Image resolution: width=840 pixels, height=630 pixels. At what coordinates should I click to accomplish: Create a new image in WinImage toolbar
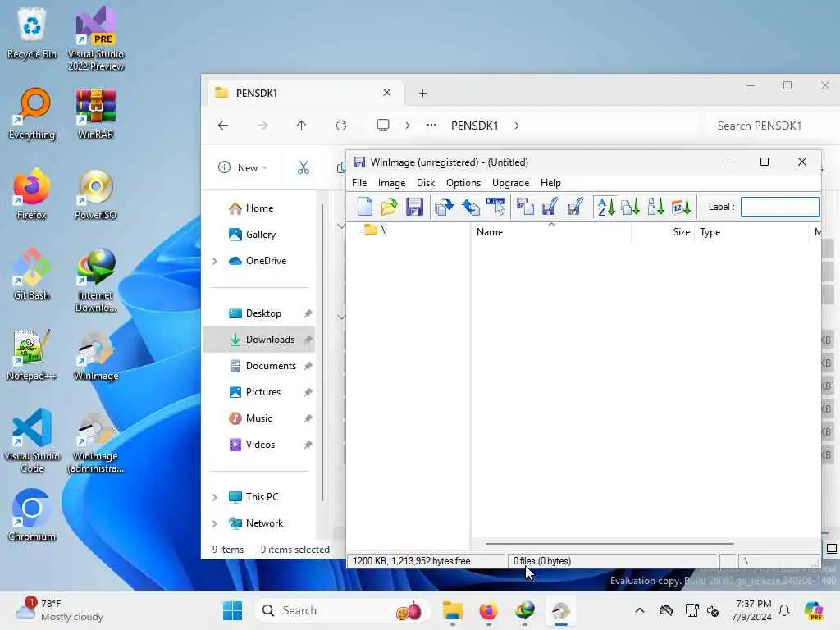(365, 207)
